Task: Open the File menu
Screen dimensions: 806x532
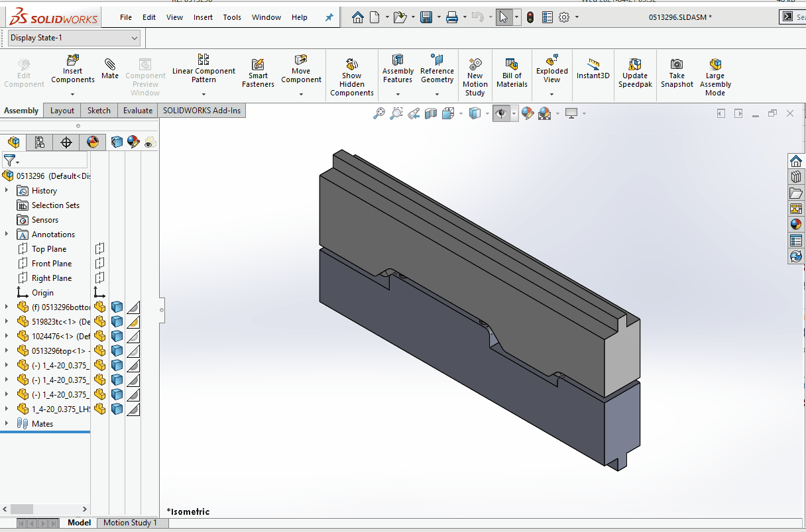Action: click(126, 17)
